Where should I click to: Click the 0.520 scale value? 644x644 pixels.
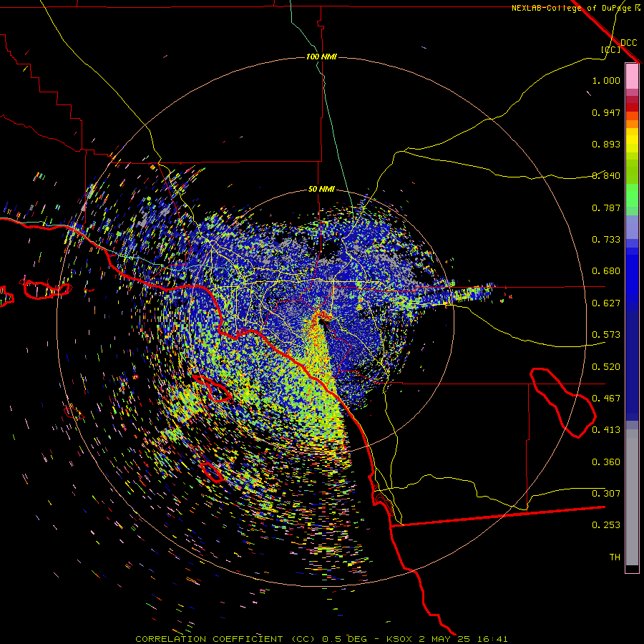click(x=606, y=367)
